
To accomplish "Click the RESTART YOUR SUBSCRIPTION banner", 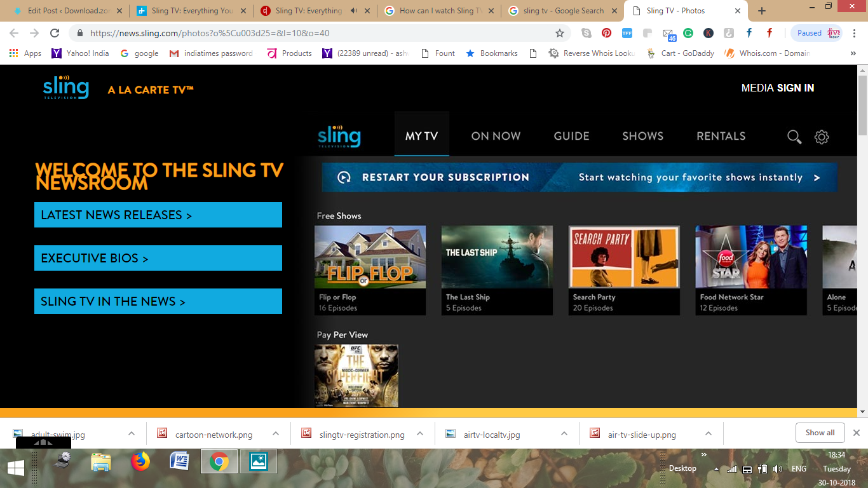I will point(580,177).
